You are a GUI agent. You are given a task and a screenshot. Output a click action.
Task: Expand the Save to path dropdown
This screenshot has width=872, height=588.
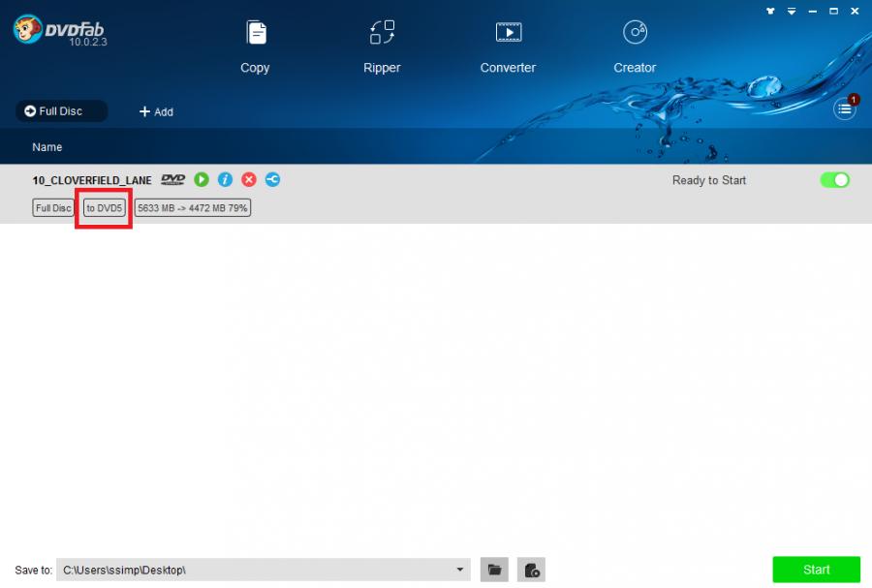click(x=460, y=570)
